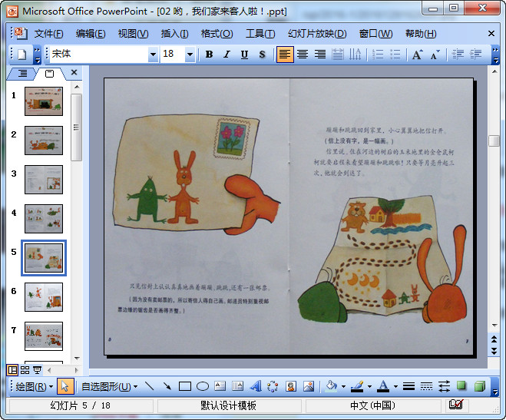Viewport: 506px width, 420px height.
Task: Insert WordArt
Action: click(256, 386)
